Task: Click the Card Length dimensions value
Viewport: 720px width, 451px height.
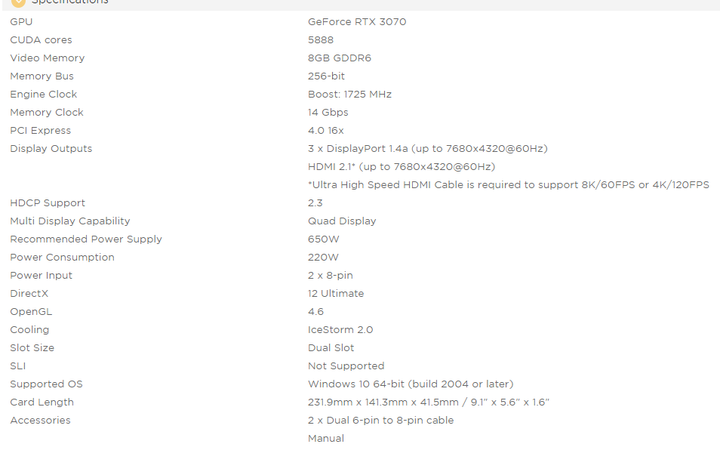Action: (428, 402)
